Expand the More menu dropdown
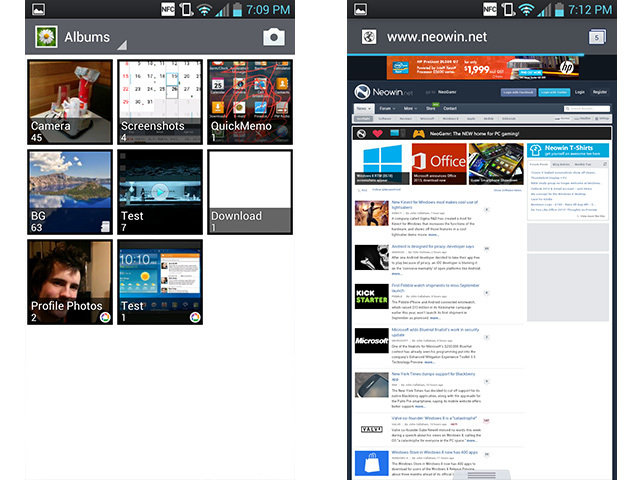This screenshot has height=480, width=640. click(410, 109)
